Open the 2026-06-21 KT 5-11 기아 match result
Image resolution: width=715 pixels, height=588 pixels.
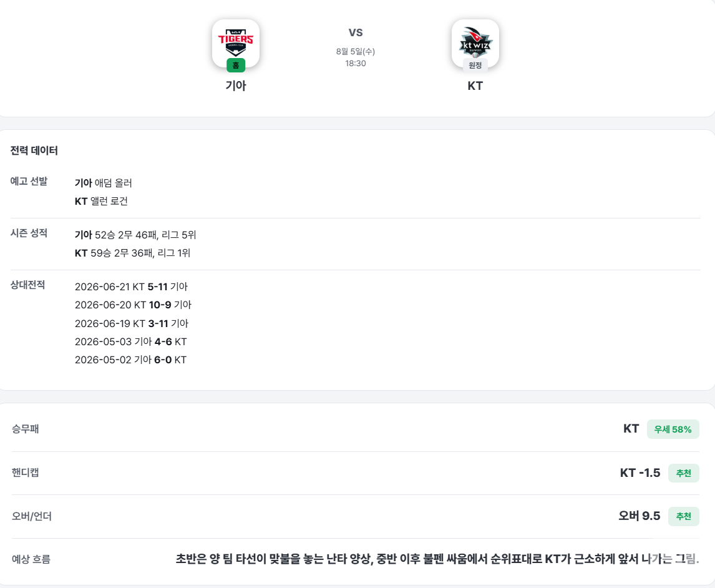(131, 287)
